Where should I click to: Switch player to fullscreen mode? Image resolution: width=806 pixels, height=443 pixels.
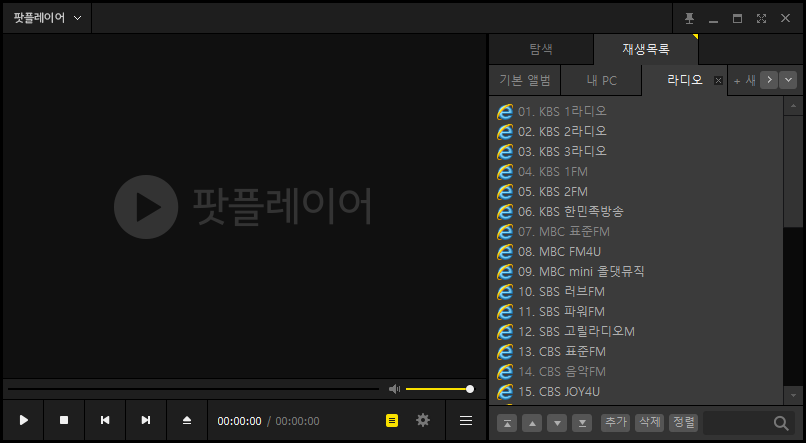[x=761, y=19]
